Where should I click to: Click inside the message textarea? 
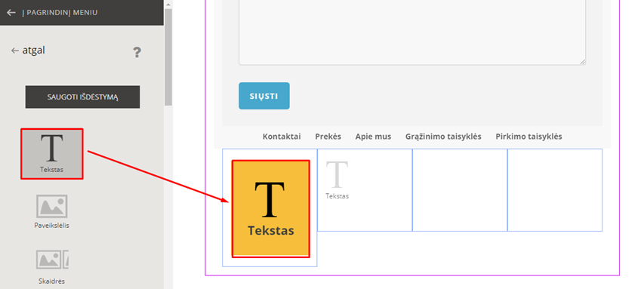(412, 32)
